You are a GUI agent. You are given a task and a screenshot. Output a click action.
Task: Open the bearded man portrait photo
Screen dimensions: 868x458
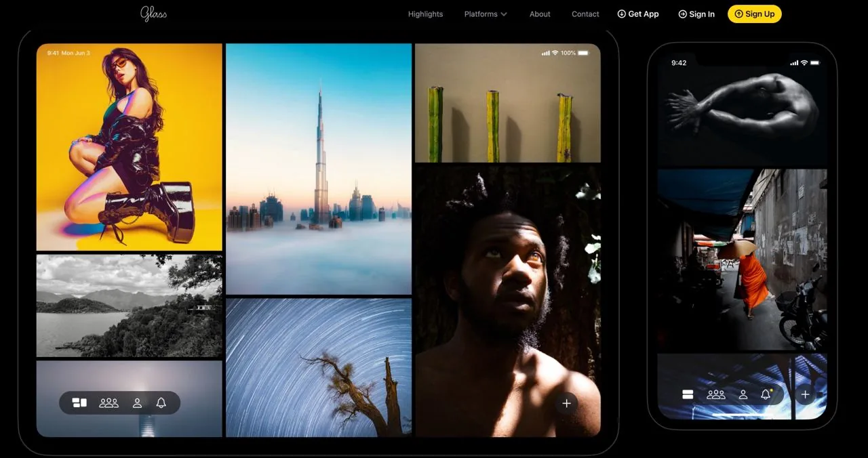[507, 301]
